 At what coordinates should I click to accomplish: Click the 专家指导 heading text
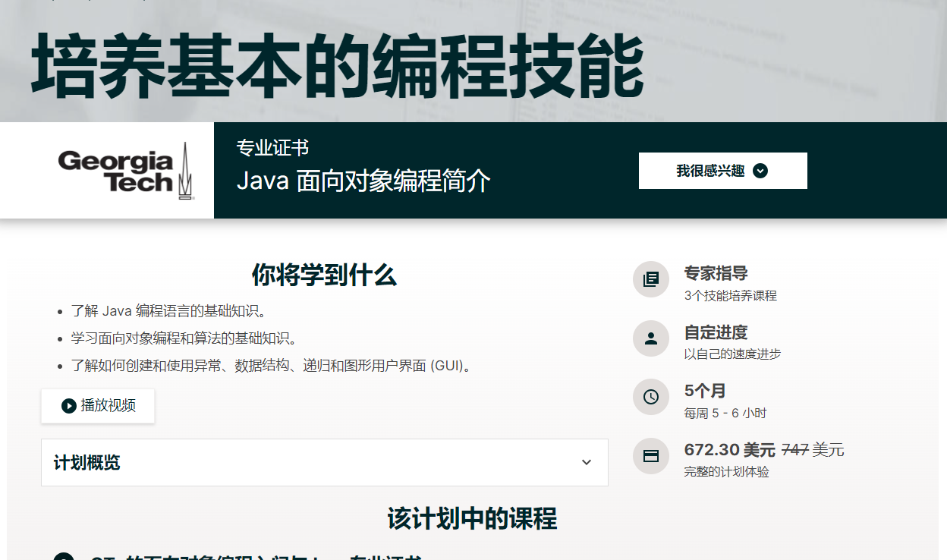click(716, 273)
